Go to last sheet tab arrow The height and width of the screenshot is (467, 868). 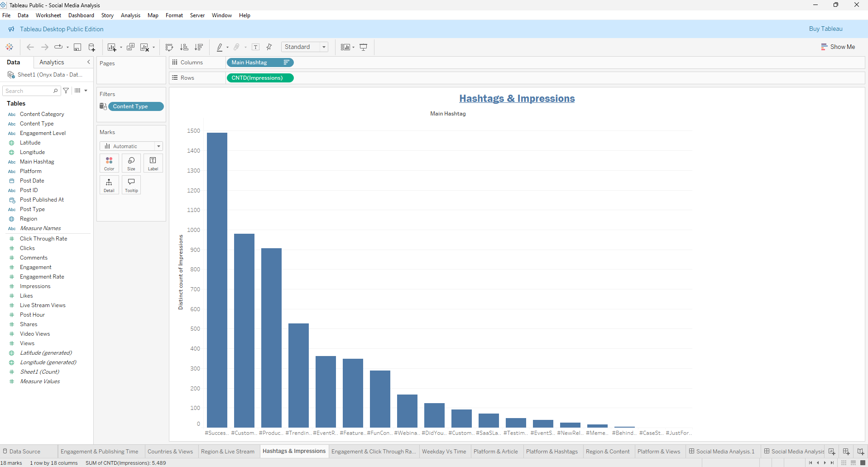pos(832,463)
